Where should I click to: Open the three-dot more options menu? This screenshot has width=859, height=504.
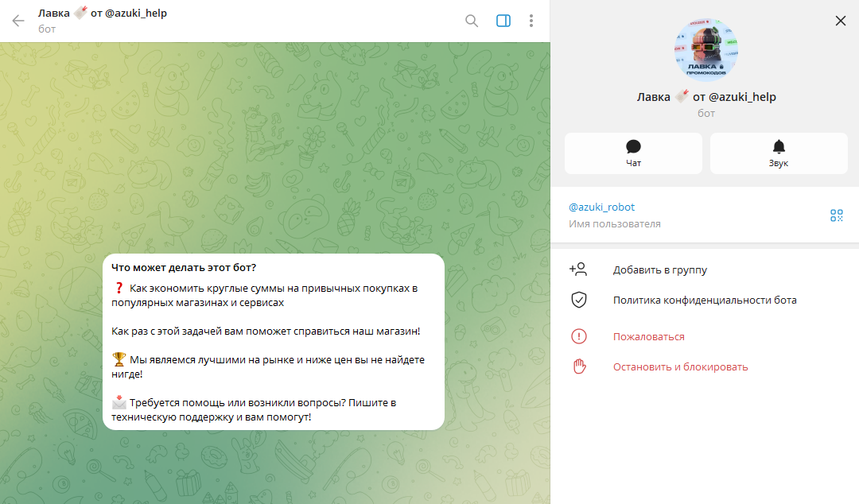click(x=531, y=21)
